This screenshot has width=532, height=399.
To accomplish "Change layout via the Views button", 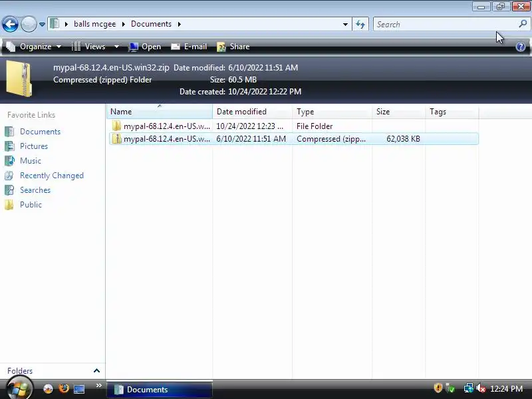I will pyautogui.click(x=88, y=47).
